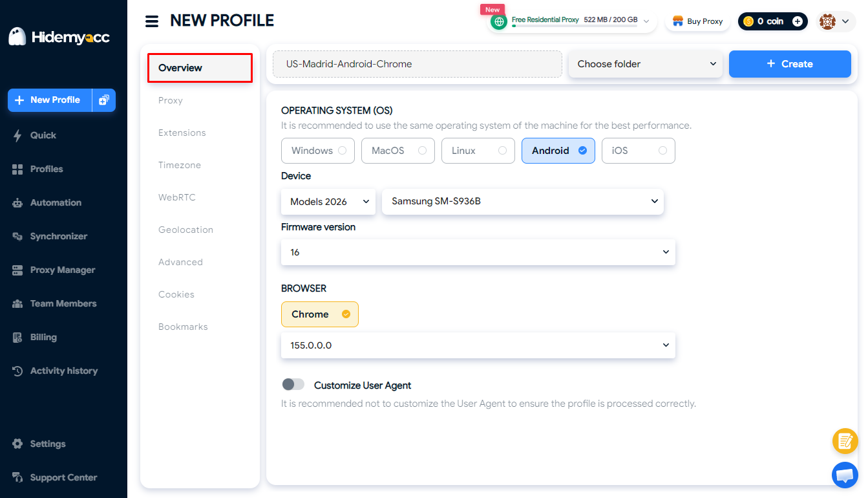
Task: Click the yellow notes icon
Action: (x=845, y=441)
